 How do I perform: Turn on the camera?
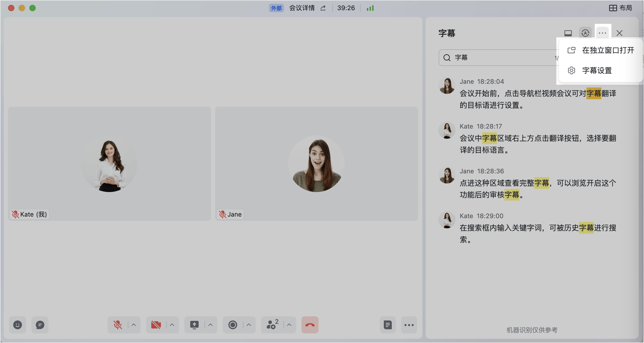coord(156,325)
